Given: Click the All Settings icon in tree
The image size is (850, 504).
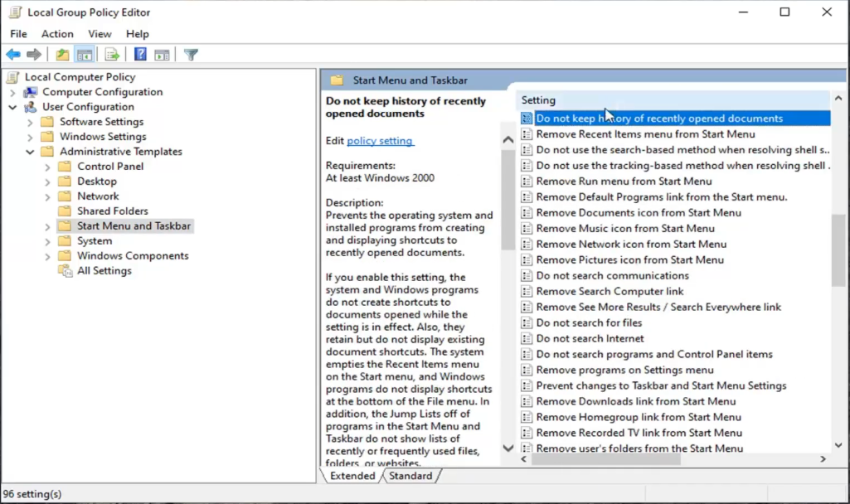Looking at the screenshot, I should pos(65,270).
